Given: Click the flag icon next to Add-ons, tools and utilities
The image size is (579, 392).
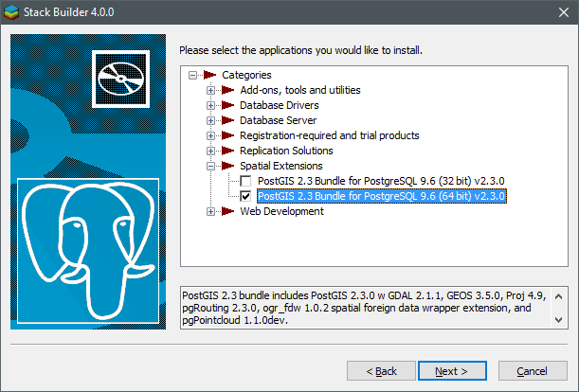Looking at the screenshot, I should coord(227,90).
